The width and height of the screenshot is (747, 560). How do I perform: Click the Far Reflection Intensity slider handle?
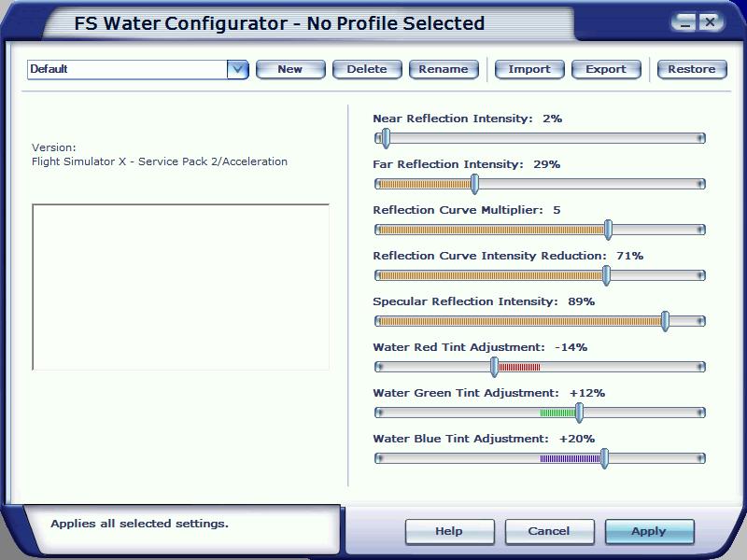click(474, 184)
